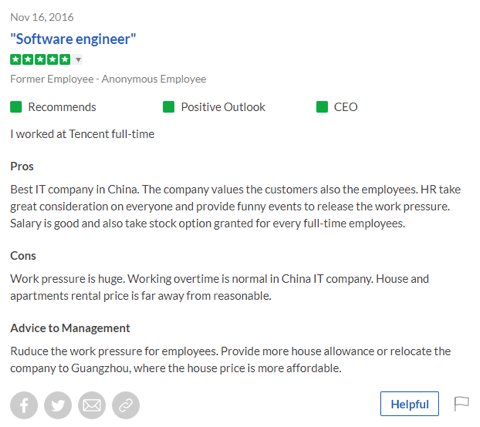Click the green CEO approval indicator
The width and height of the screenshot is (480, 427).
[322, 107]
